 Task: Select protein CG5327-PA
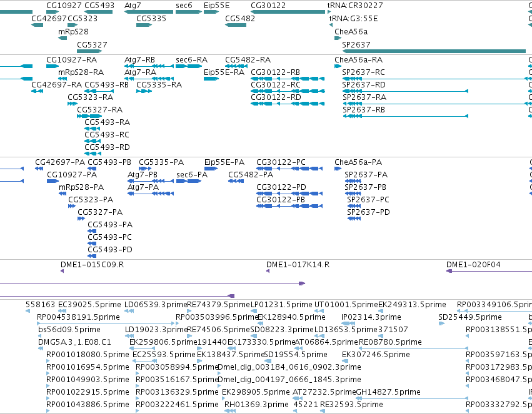pos(81,219)
